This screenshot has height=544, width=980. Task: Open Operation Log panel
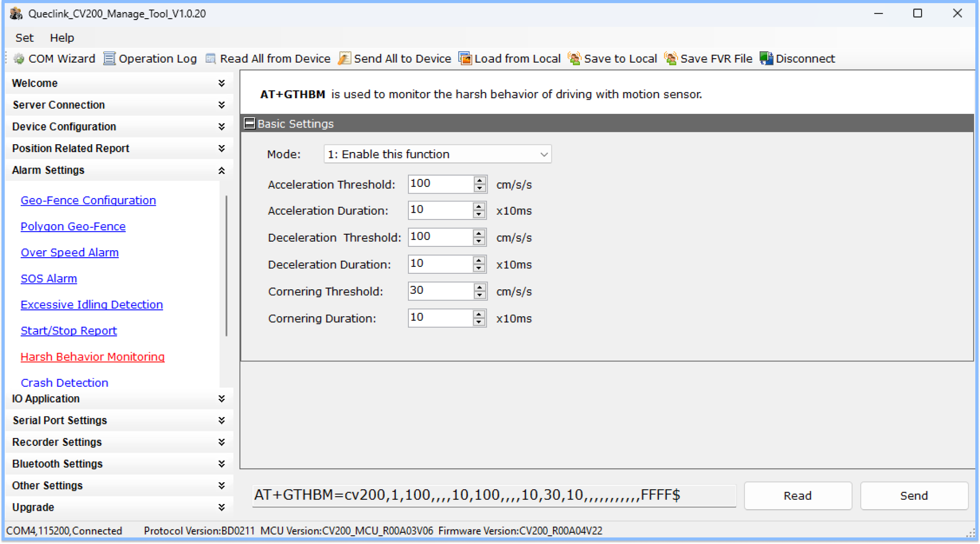tap(150, 59)
